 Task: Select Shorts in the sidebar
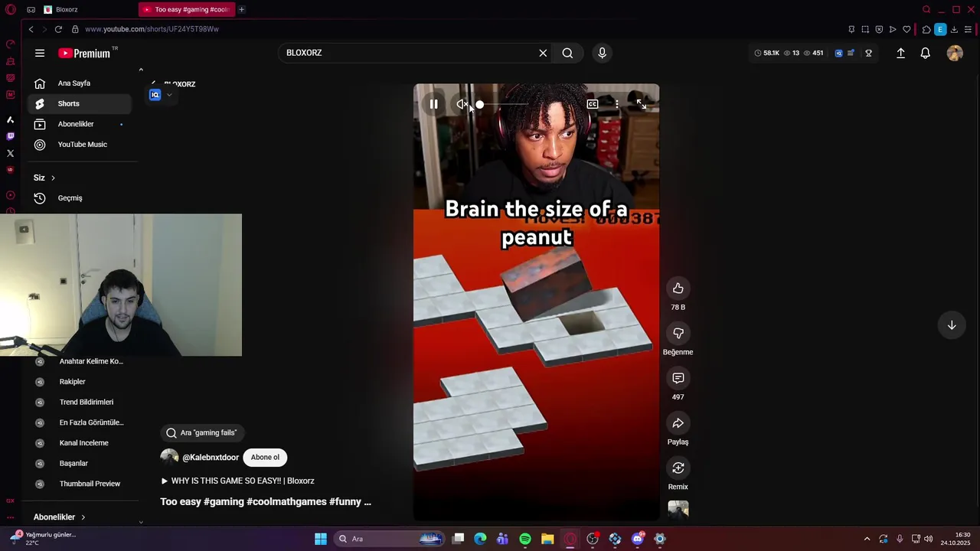80,103
